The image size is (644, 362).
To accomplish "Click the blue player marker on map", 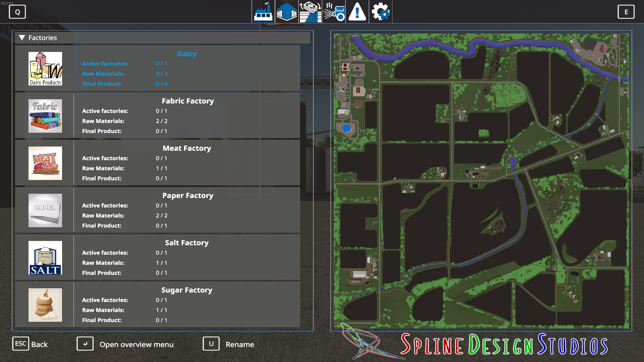I will click(346, 128).
